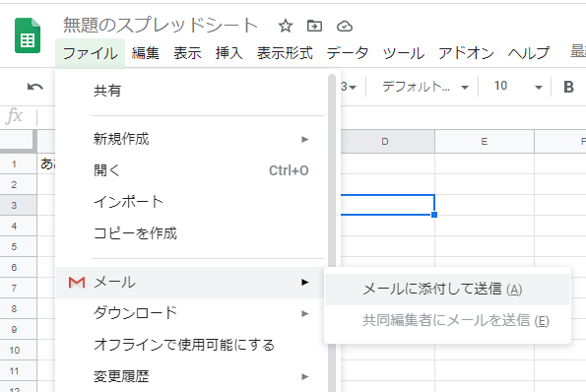Screen dimensions: 586x392
Task: Open the デフォルト font dropdown
Action: click(424, 87)
